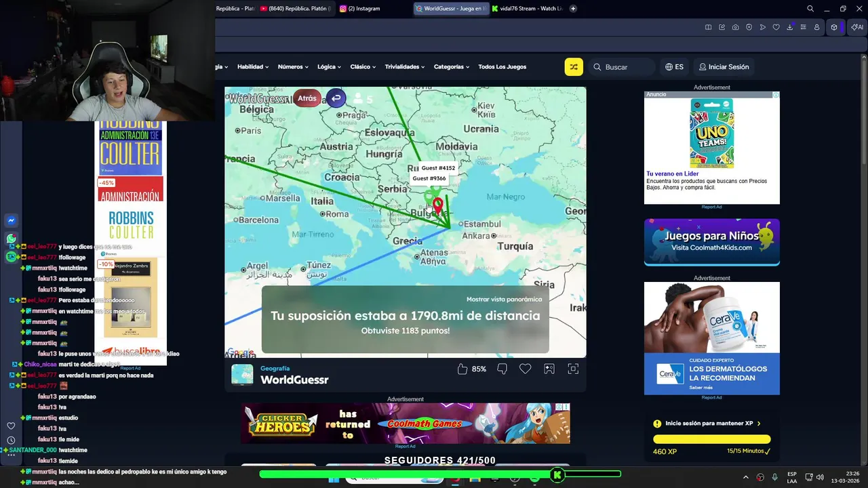Open the ES language selector

click(x=674, y=67)
